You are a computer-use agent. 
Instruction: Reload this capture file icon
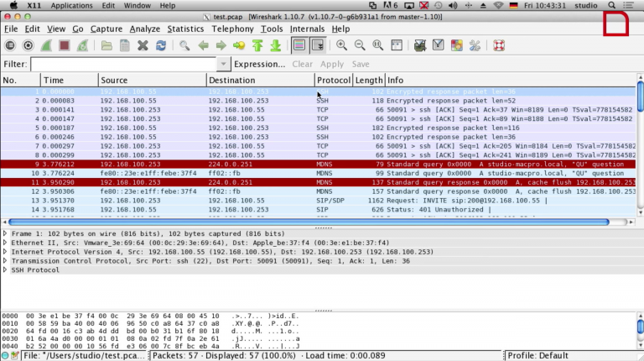(161, 45)
